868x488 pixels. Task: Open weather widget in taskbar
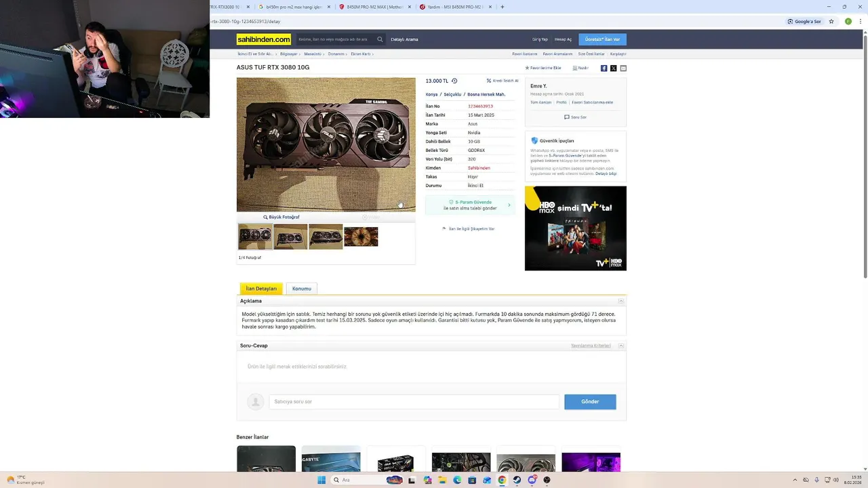click(25, 480)
